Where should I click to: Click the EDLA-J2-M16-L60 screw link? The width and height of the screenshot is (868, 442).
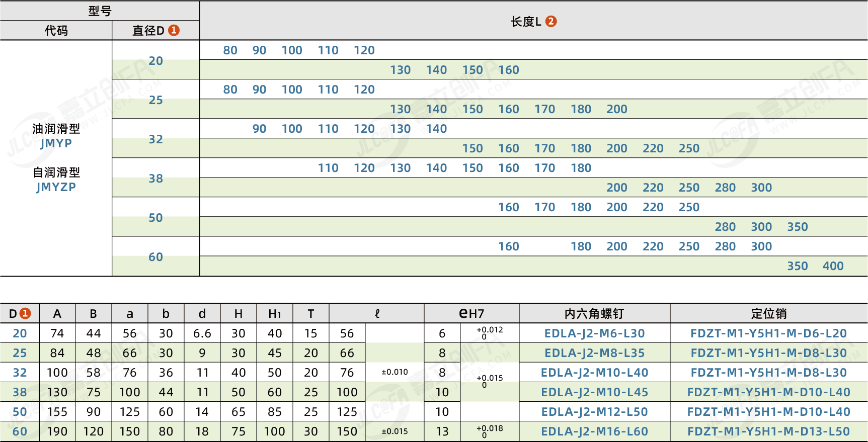[594, 431]
